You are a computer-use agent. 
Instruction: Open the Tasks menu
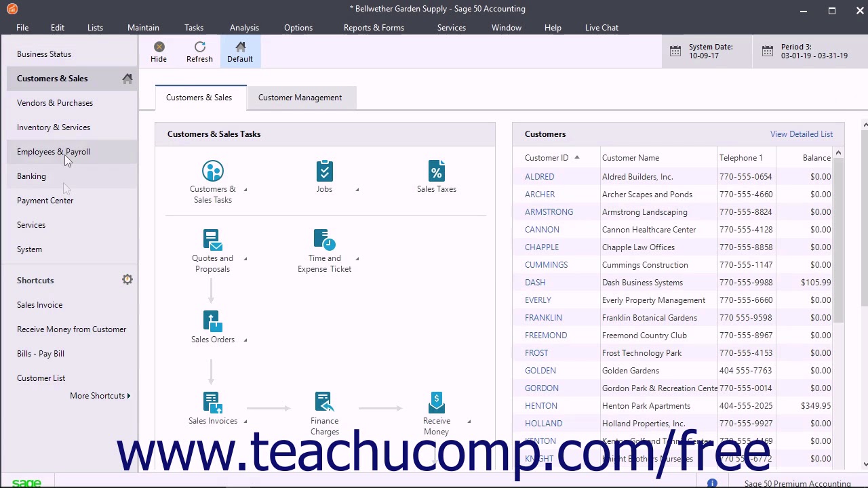pos(194,28)
